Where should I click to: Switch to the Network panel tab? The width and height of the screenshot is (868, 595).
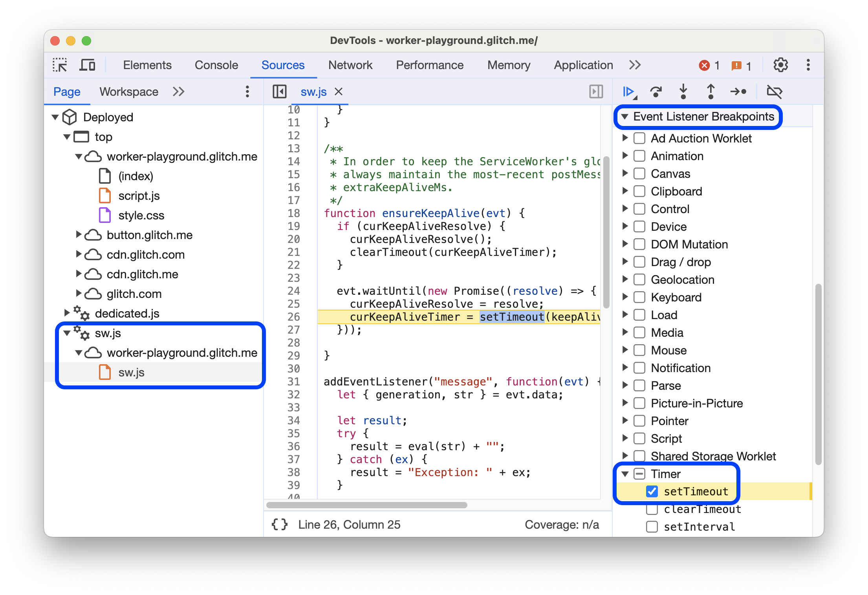tap(350, 64)
